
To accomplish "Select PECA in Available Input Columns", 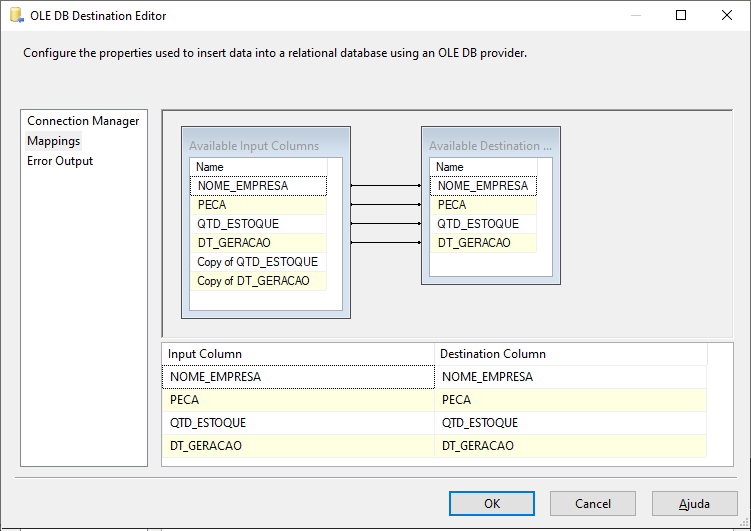I will point(259,205).
